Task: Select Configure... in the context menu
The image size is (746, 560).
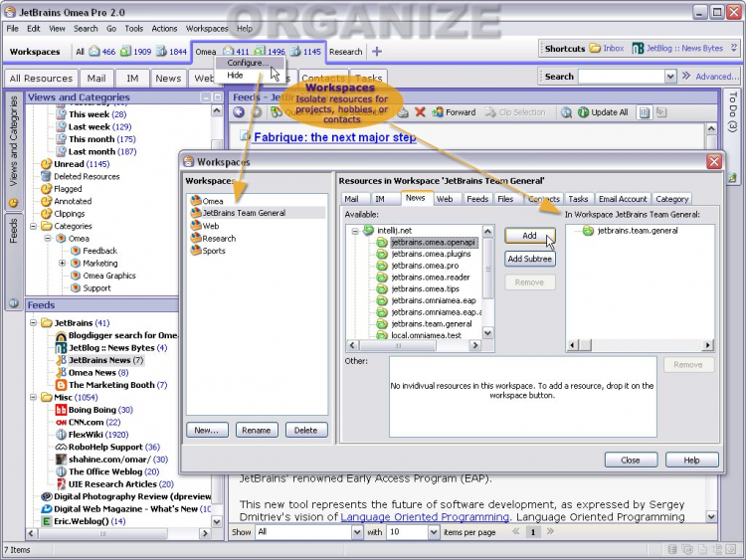Action: coord(248,63)
